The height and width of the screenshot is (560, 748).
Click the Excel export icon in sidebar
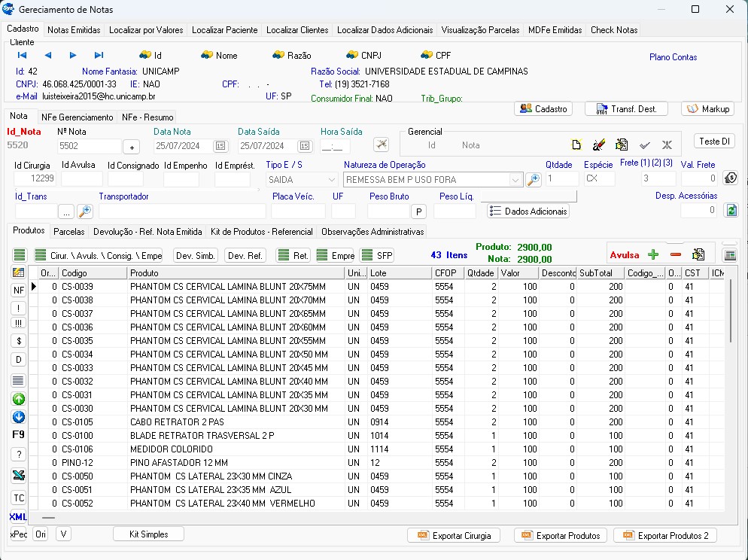[x=19, y=475]
